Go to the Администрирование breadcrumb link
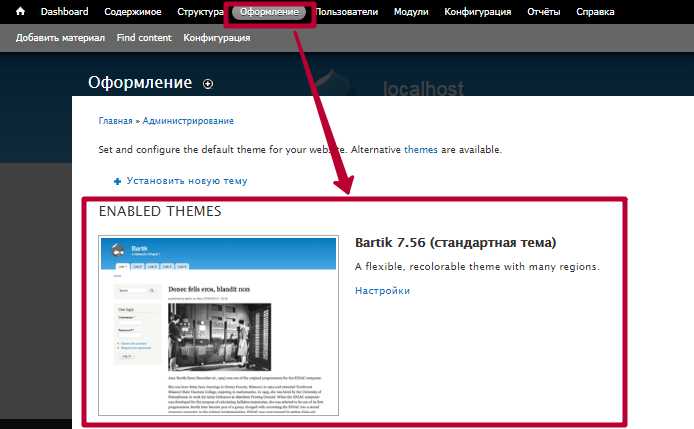The width and height of the screenshot is (694, 429). (188, 121)
